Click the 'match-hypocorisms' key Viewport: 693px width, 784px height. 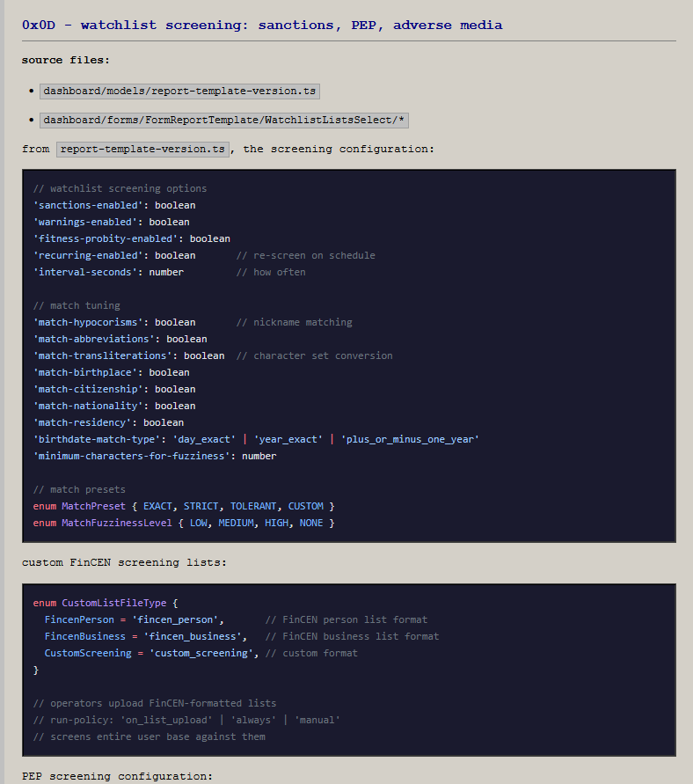pyautogui.click(x=88, y=322)
